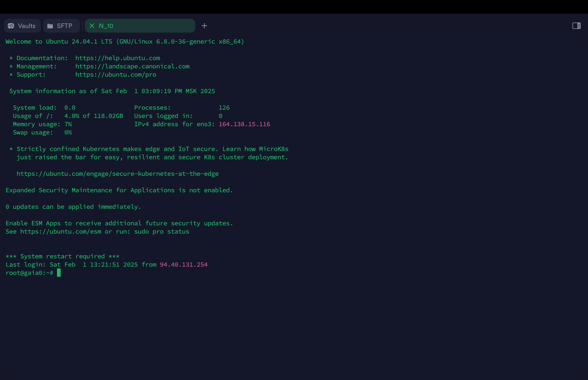
Task: Open the secure-kubernetes-at-the-edge URL
Action: tap(118, 174)
